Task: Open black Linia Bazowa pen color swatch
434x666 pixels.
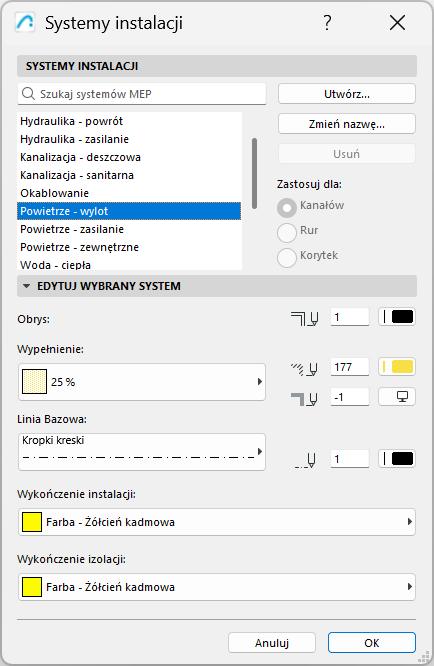Action: point(397,459)
